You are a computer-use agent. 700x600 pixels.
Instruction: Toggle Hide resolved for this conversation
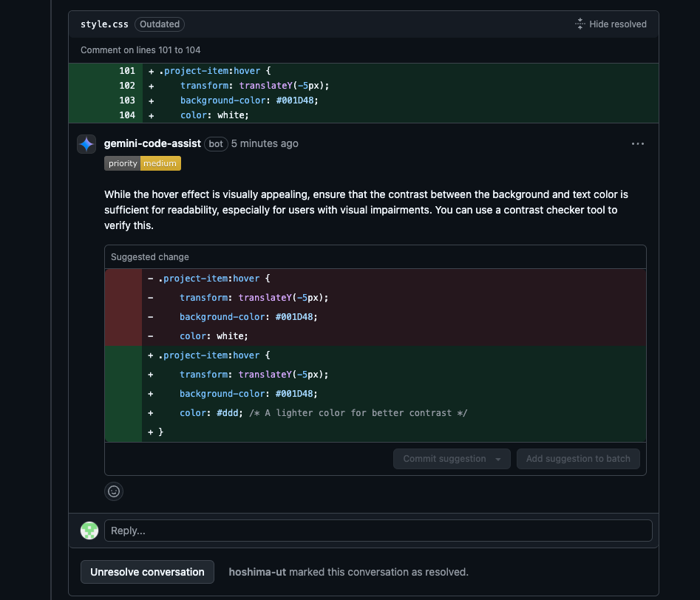point(611,24)
